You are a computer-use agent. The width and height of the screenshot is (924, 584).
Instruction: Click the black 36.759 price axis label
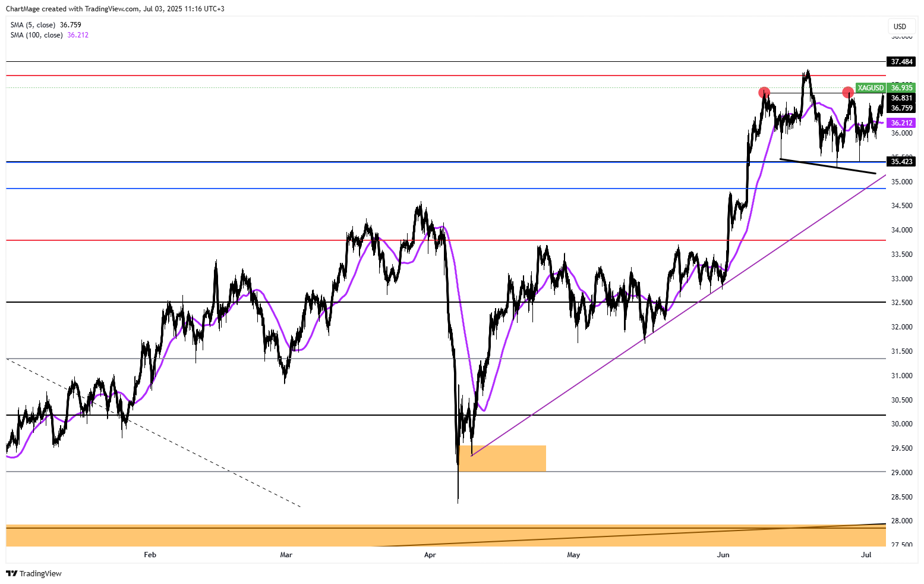901,108
